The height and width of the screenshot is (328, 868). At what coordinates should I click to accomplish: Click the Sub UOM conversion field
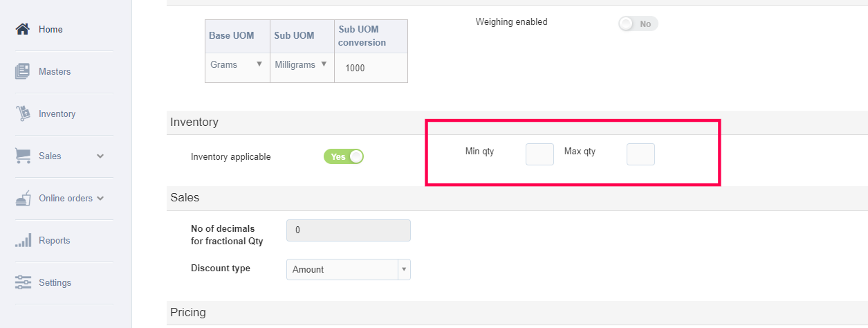click(371, 68)
